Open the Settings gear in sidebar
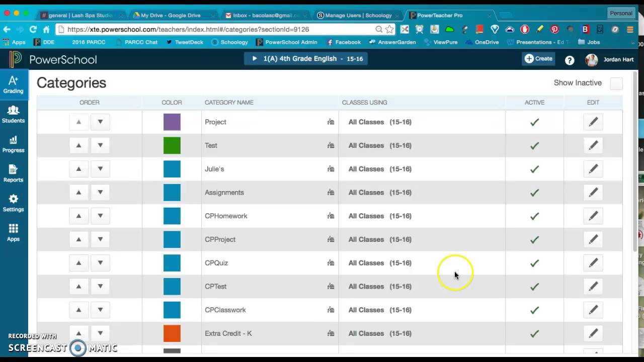This screenshot has width=644, height=362. click(13, 203)
